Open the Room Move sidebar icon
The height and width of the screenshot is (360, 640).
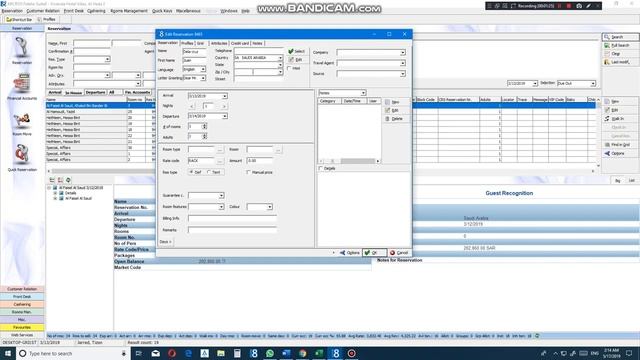tap(22, 122)
